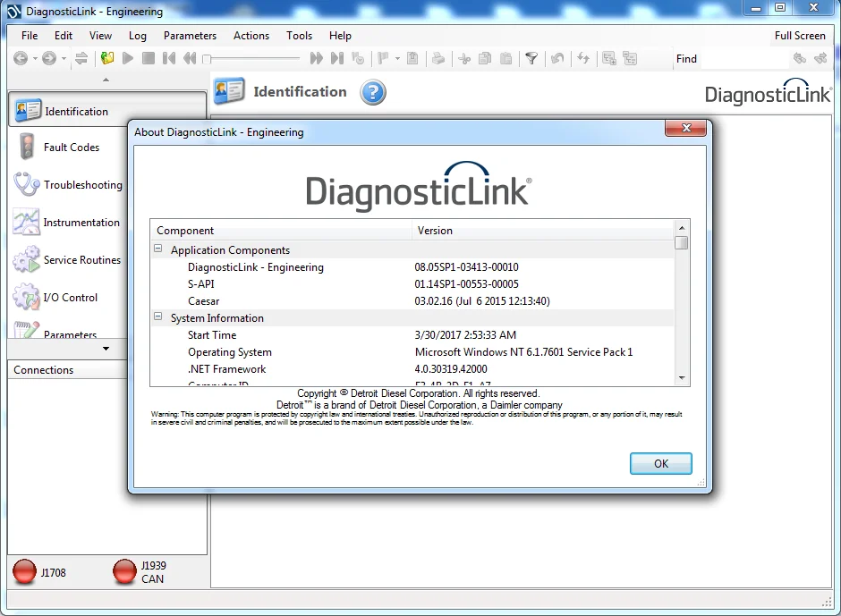Viewport: 841px width, 616px height.
Task: Close the About DiagnosticLink dialog
Action: coord(685,128)
